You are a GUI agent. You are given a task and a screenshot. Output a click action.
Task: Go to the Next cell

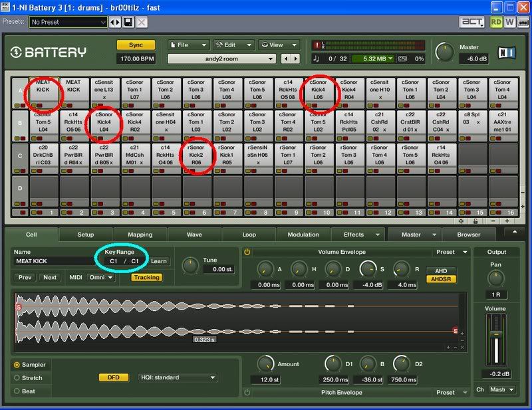pos(50,277)
